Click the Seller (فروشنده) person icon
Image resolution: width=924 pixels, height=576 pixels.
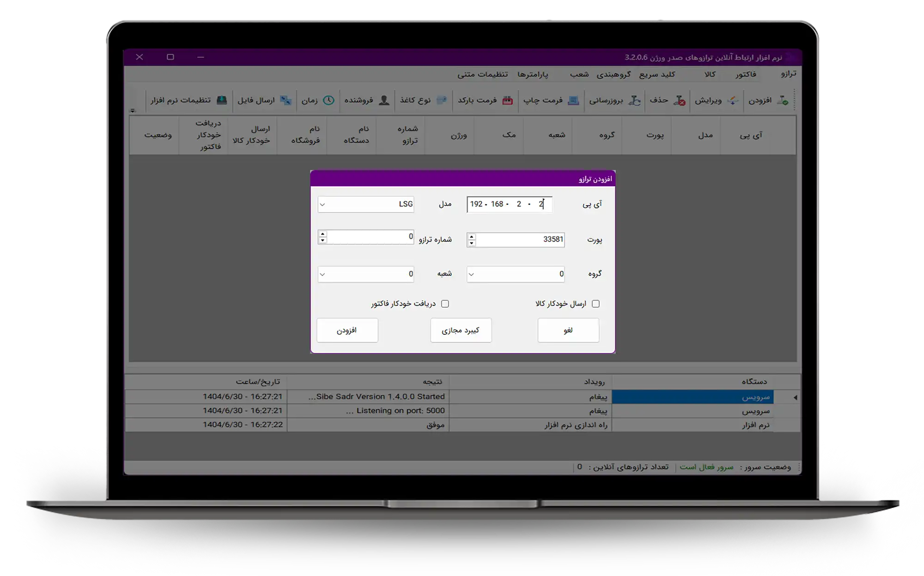(x=384, y=100)
